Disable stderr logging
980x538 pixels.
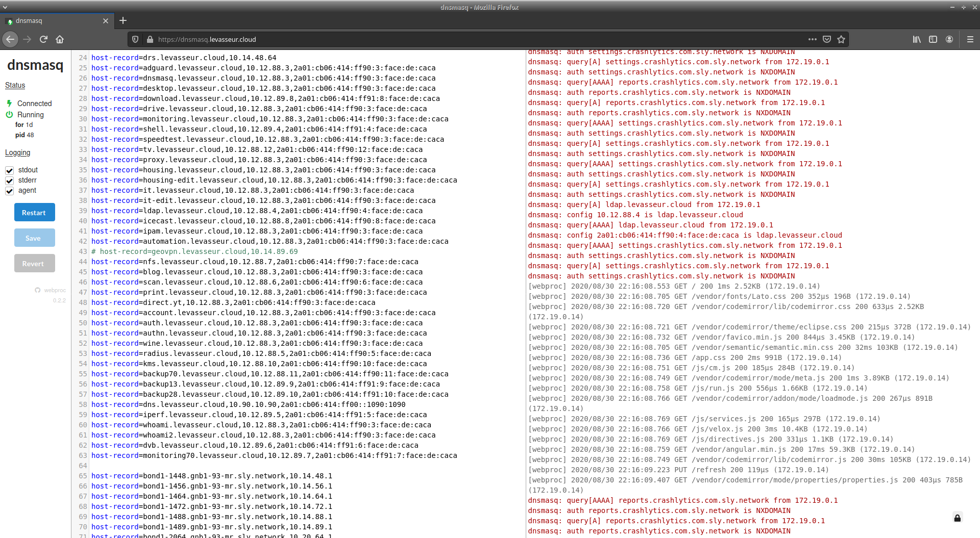10,181
